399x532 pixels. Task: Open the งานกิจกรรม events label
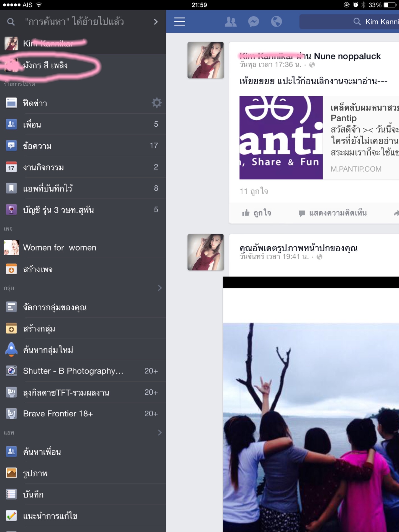coord(43,167)
